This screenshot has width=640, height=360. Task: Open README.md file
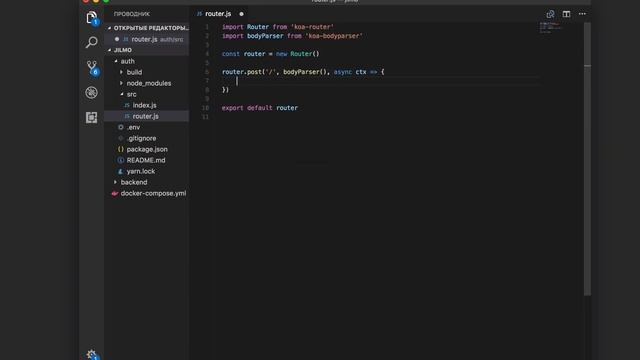coord(146,160)
